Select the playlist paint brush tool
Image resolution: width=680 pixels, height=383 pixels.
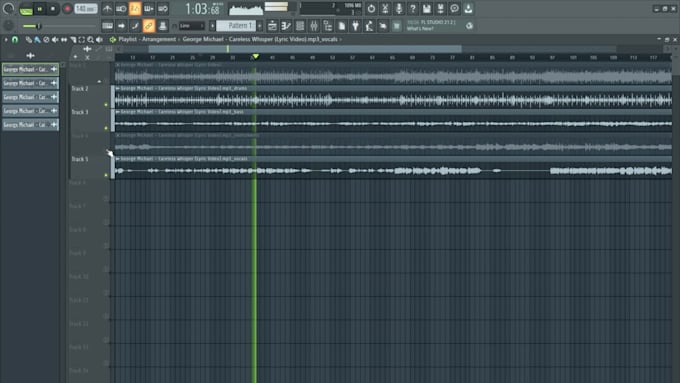tap(37, 39)
